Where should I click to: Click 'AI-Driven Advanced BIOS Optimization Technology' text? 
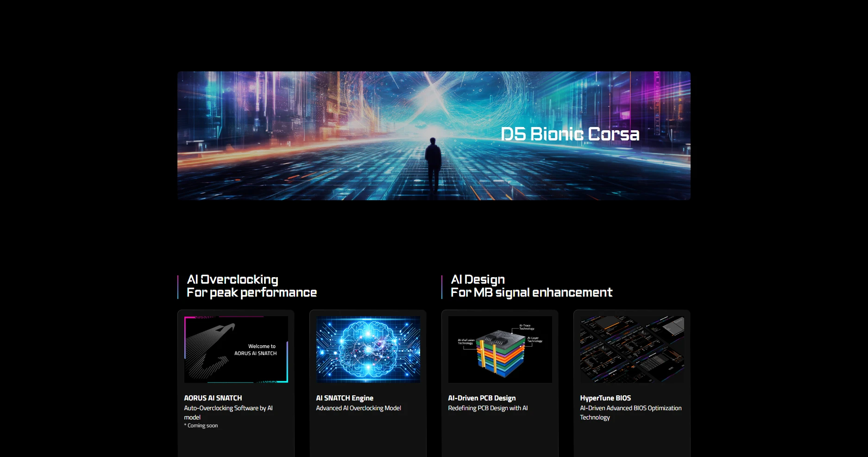pos(631,413)
